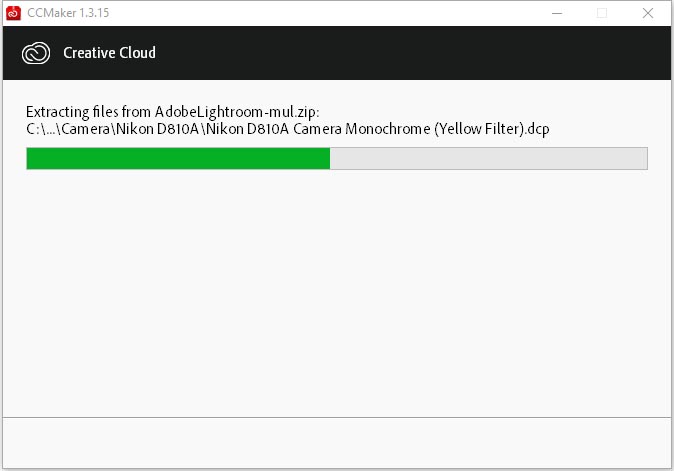The image size is (674, 471).
Task: Click the green filled part of progress bar
Action: pyautogui.click(x=178, y=159)
